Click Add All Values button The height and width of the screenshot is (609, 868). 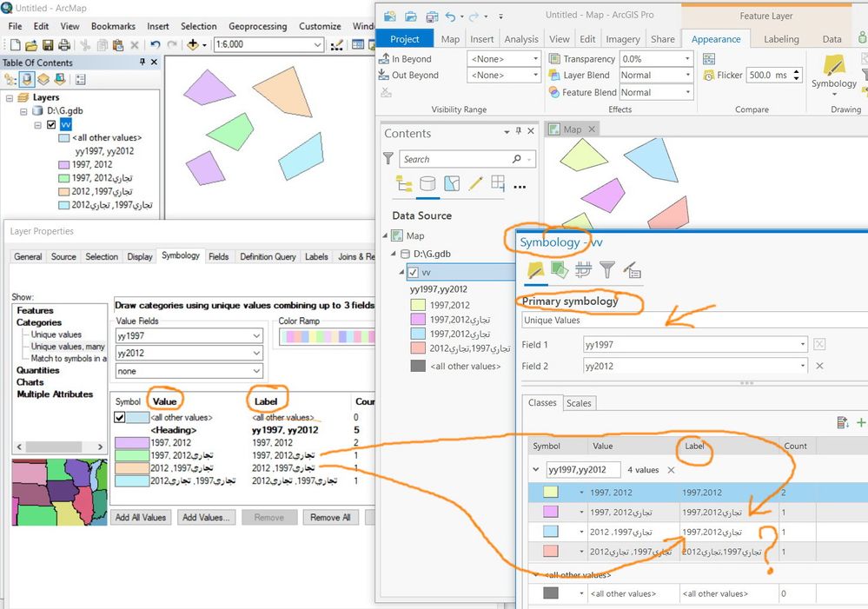[x=141, y=518]
